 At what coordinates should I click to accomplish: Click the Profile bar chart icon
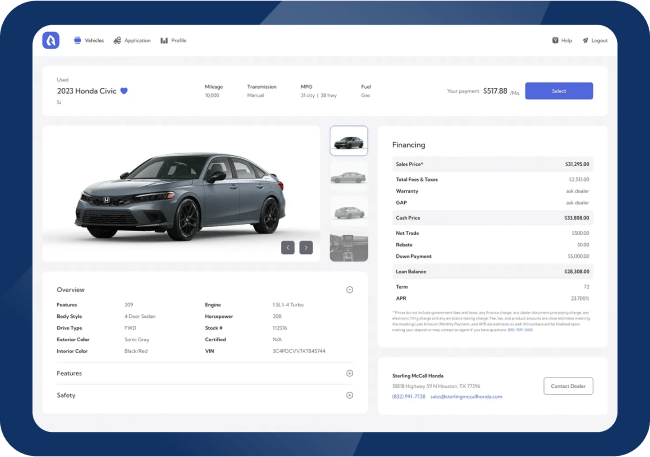164,40
